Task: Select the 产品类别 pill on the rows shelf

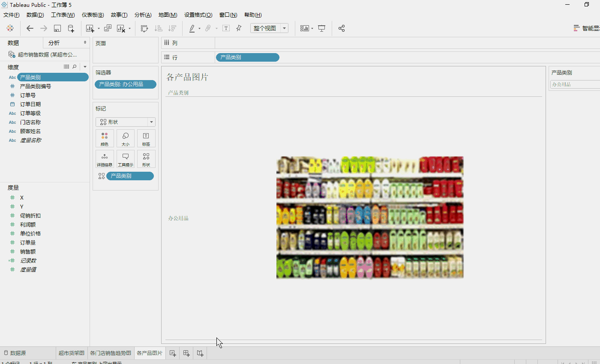Action: (247, 57)
